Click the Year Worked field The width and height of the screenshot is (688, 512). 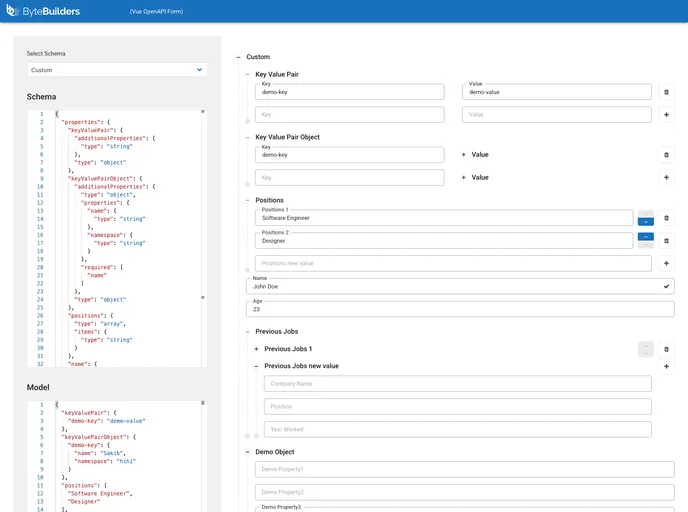[x=458, y=429]
